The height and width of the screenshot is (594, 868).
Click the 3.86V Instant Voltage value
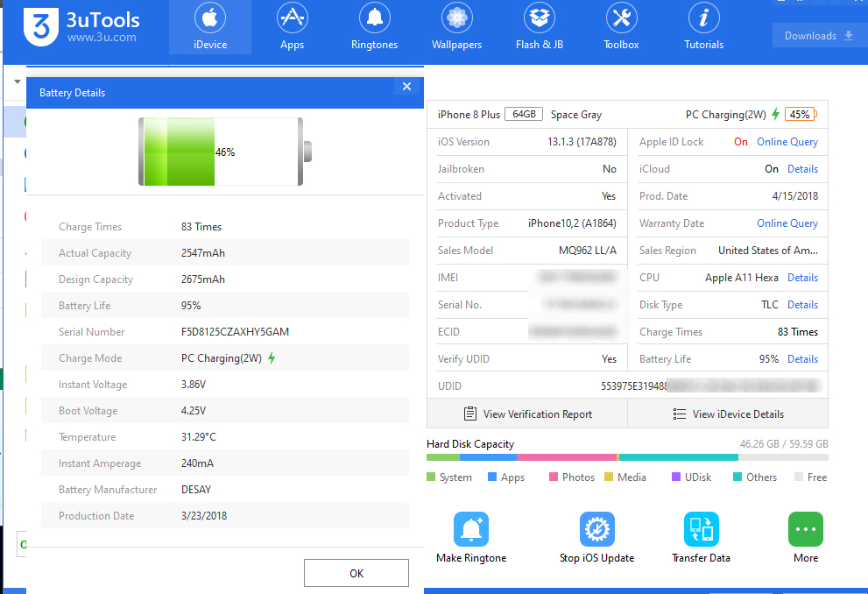point(194,385)
